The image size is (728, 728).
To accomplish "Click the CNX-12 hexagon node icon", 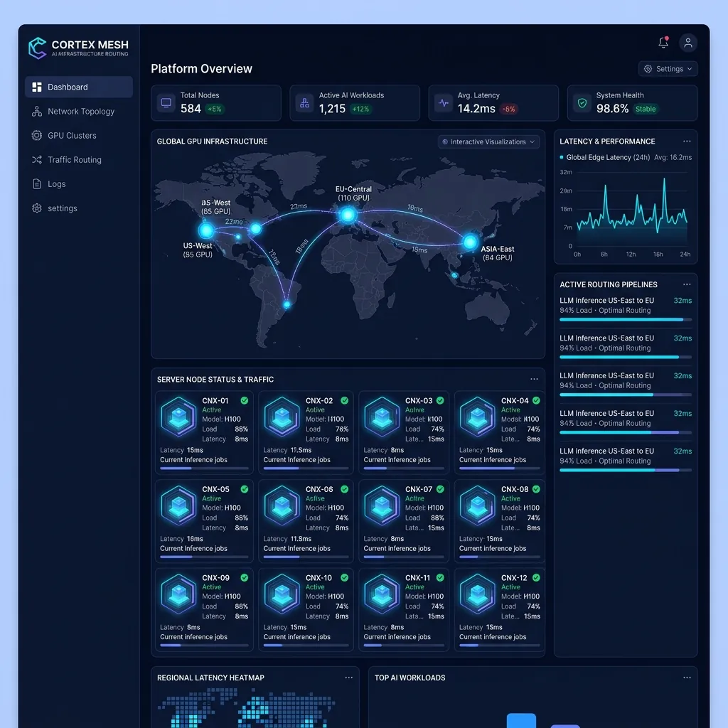I will click(478, 594).
